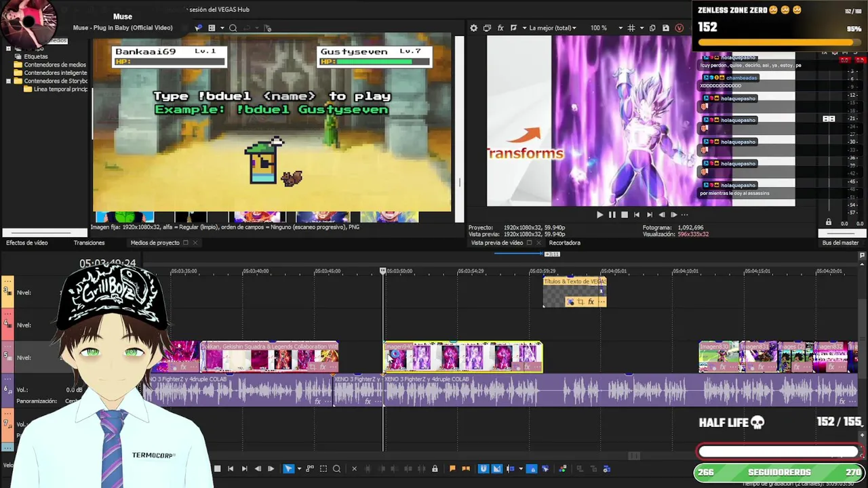Save snapshot to file icon in preview
The image size is (868, 488).
tap(665, 28)
